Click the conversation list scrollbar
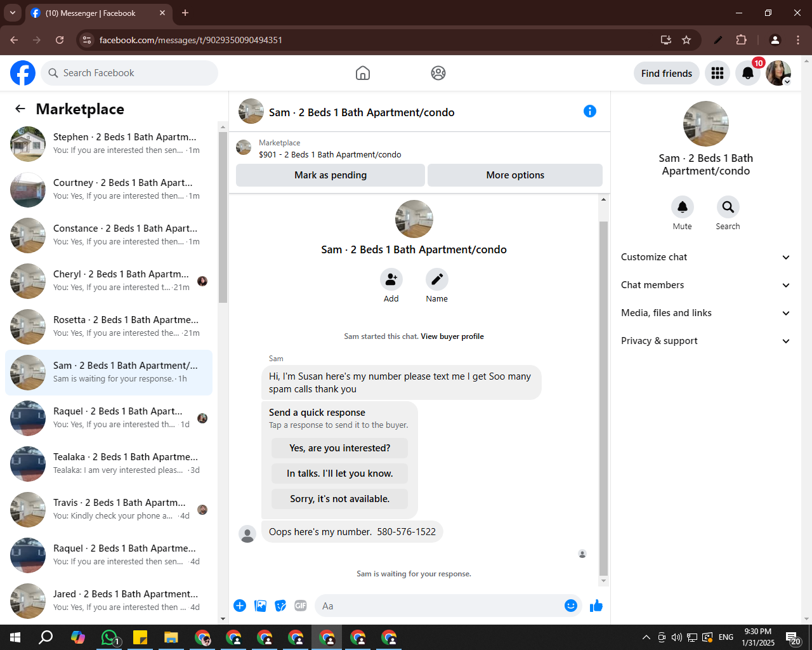 click(223, 216)
